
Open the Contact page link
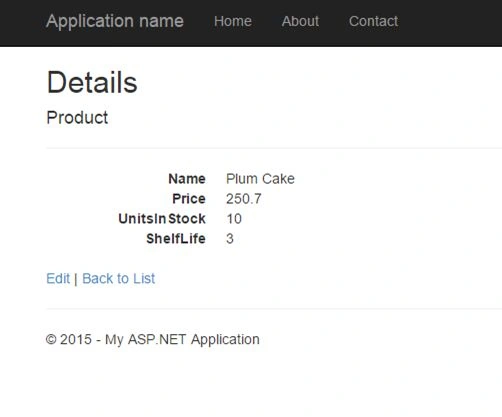373,21
